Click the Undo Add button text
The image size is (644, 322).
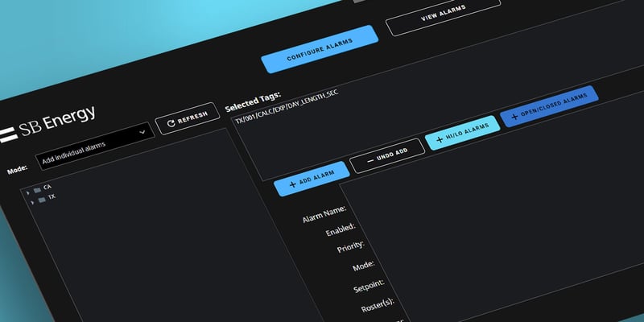[392, 154]
